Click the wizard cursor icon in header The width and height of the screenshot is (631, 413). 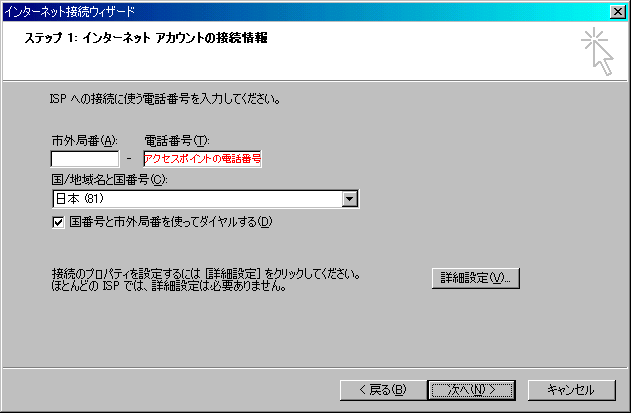598,51
